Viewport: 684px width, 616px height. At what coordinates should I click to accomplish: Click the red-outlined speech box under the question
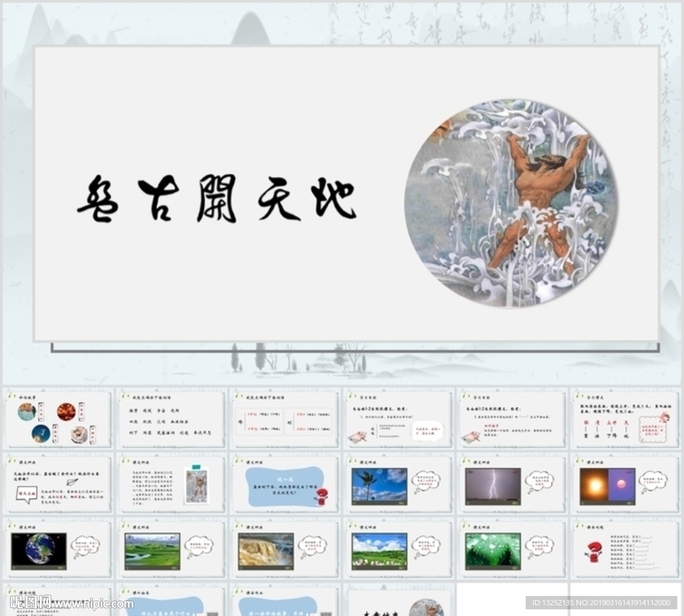coord(27,494)
